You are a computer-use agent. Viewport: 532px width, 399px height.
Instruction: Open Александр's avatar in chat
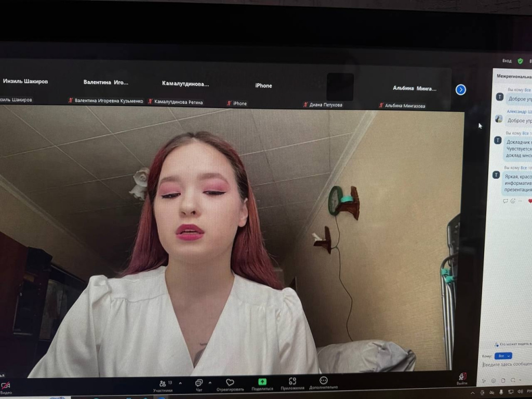498,119
